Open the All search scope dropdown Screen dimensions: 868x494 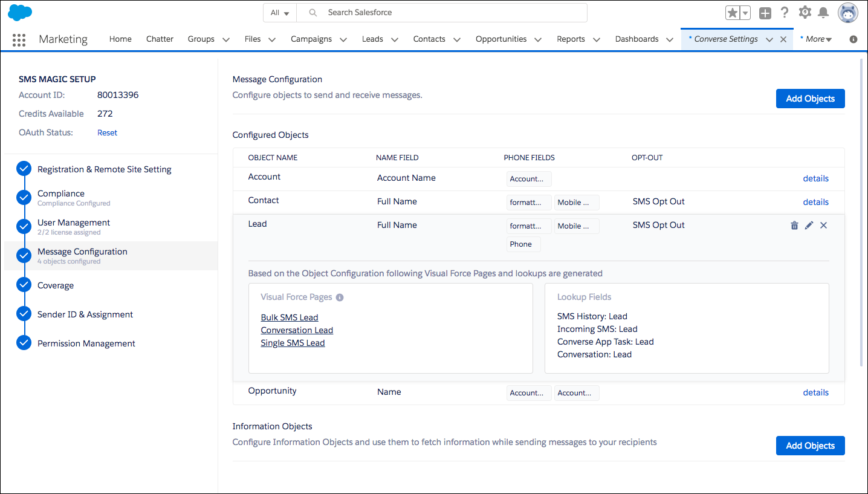point(280,13)
